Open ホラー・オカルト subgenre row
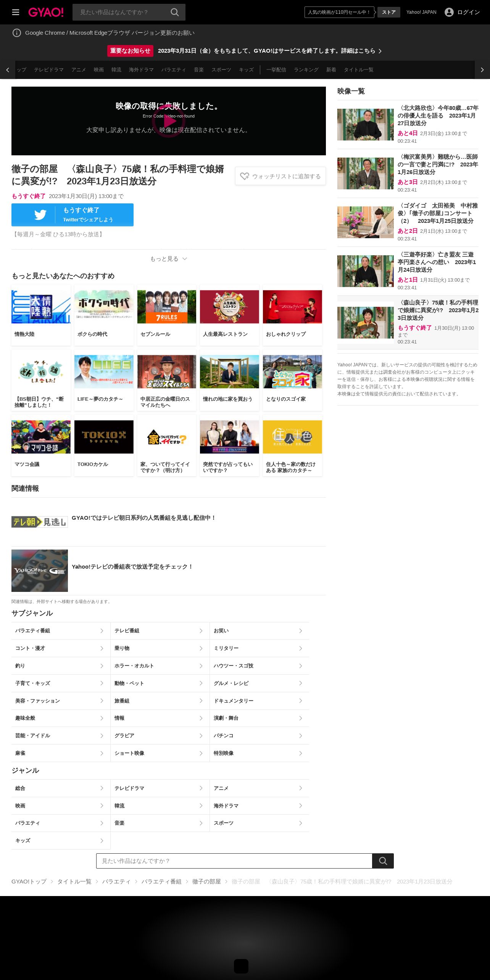 [160, 666]
